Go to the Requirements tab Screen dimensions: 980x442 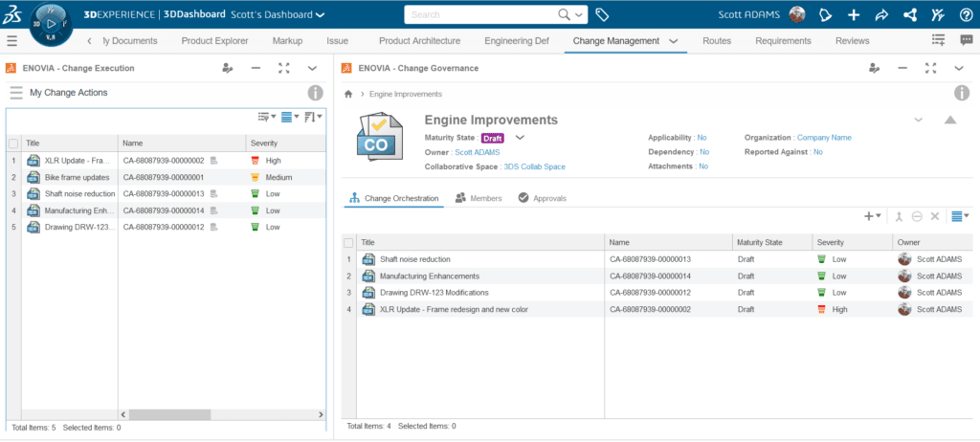[783, 40]
